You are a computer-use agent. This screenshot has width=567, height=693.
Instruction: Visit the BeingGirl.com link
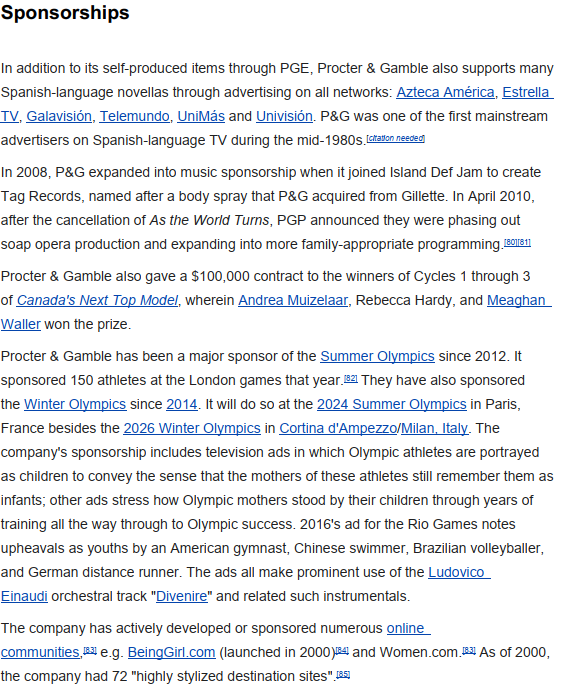171,652
